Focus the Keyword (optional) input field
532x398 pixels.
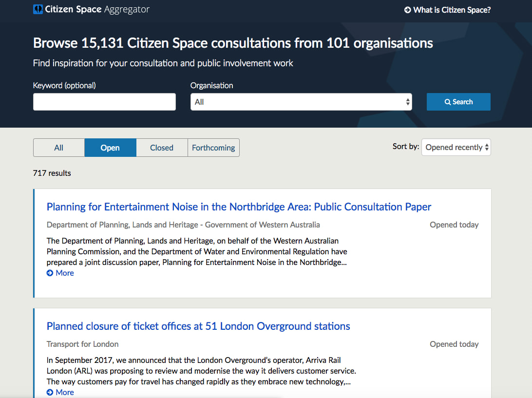pos(104,102)
